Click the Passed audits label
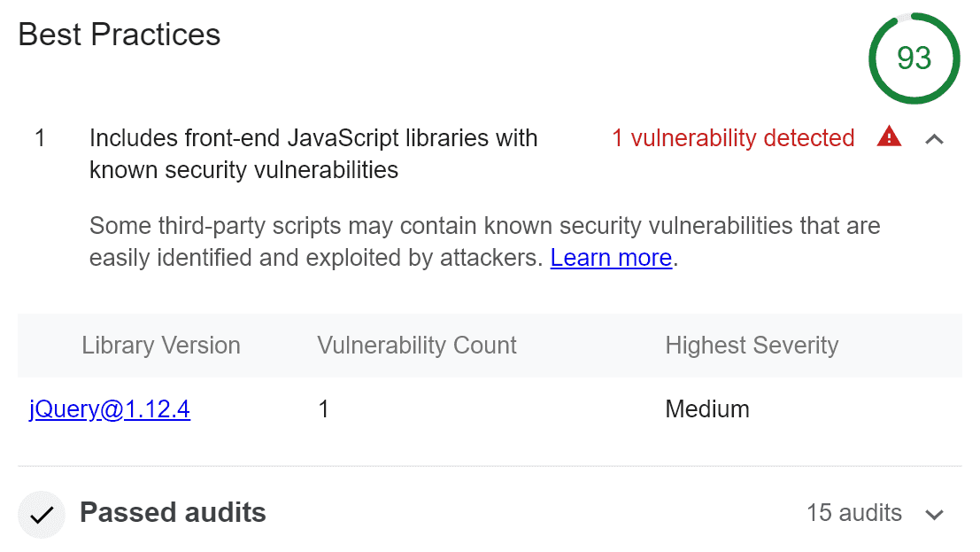The width and height of the screenshot is (980, 552). (173, 512)
